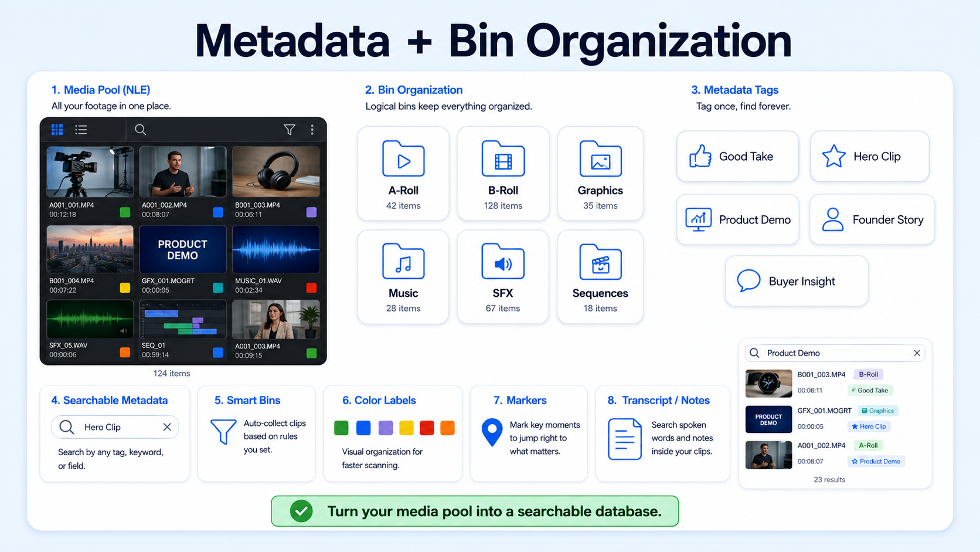This screenshot has height=552, width=980.
Task: Click magnifier in Product Demo search box
Action: pos(755,353)
